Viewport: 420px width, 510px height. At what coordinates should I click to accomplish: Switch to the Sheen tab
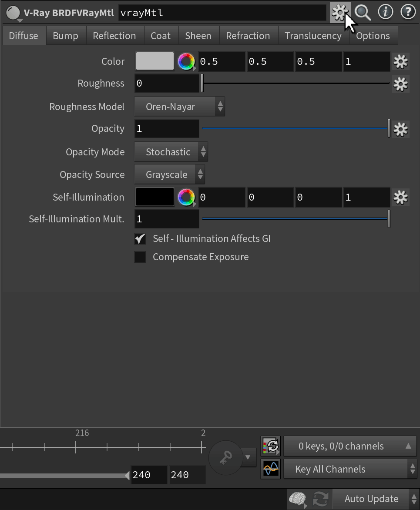click(x=198, y=36)
